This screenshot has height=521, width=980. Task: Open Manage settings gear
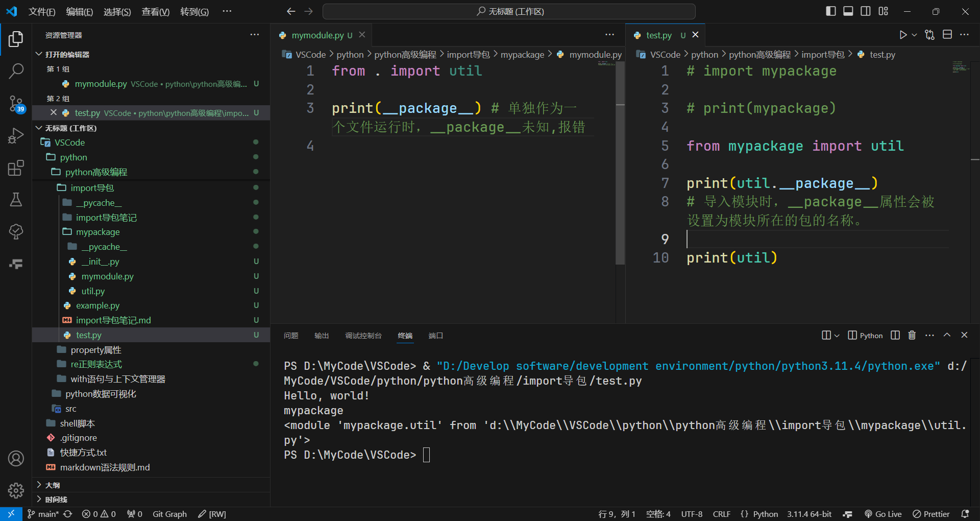pyautogui.click(x=16, y=490)
